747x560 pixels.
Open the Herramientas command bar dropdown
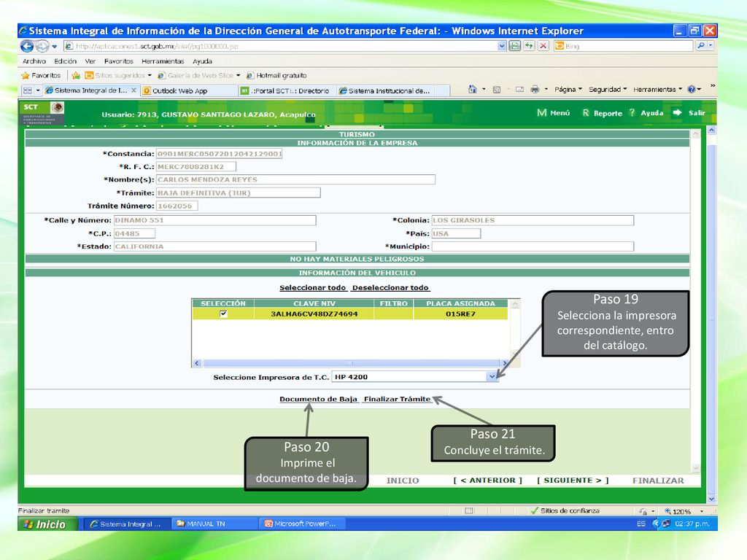pyautogui.click(x=657, y=90)
